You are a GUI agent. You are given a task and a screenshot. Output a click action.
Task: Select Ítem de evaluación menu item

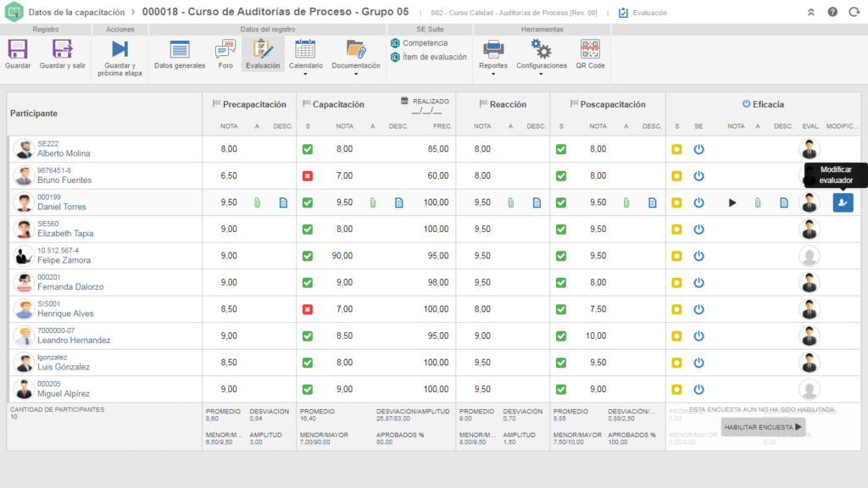[x=428, y=57]
